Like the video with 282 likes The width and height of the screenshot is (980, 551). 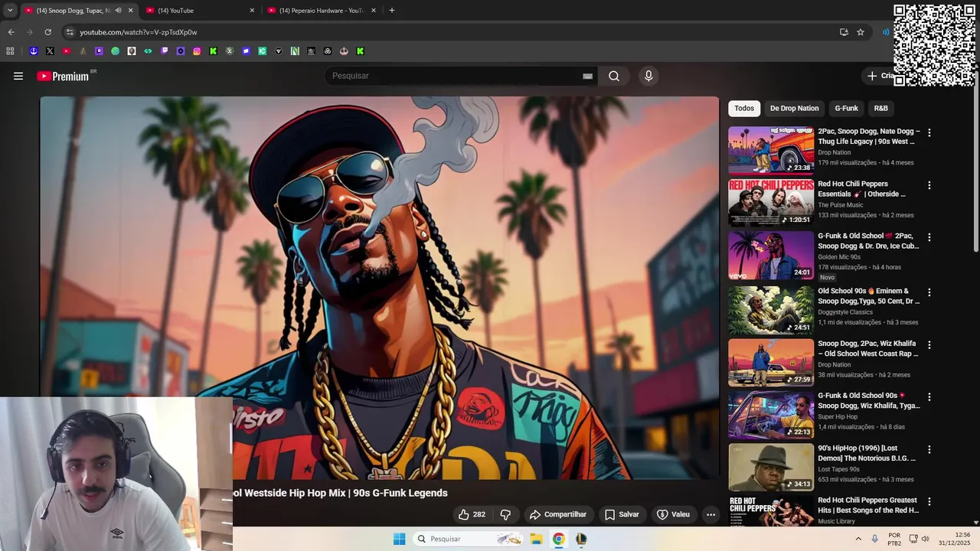point(472,514)
